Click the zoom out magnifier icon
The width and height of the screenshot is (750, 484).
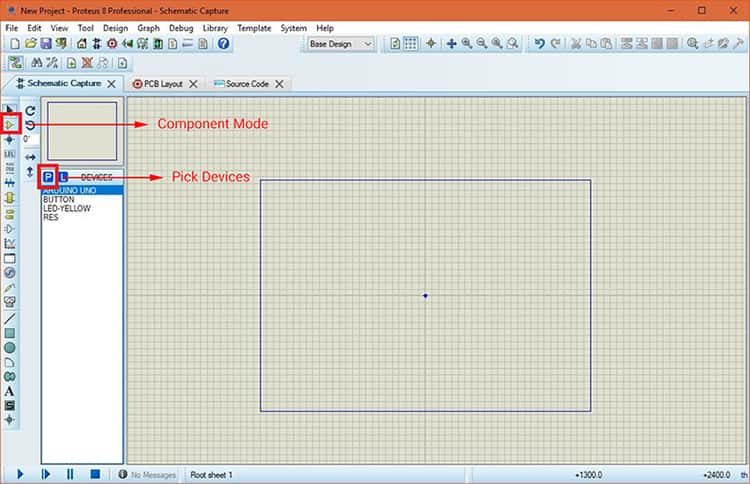[x=482, y=44]
